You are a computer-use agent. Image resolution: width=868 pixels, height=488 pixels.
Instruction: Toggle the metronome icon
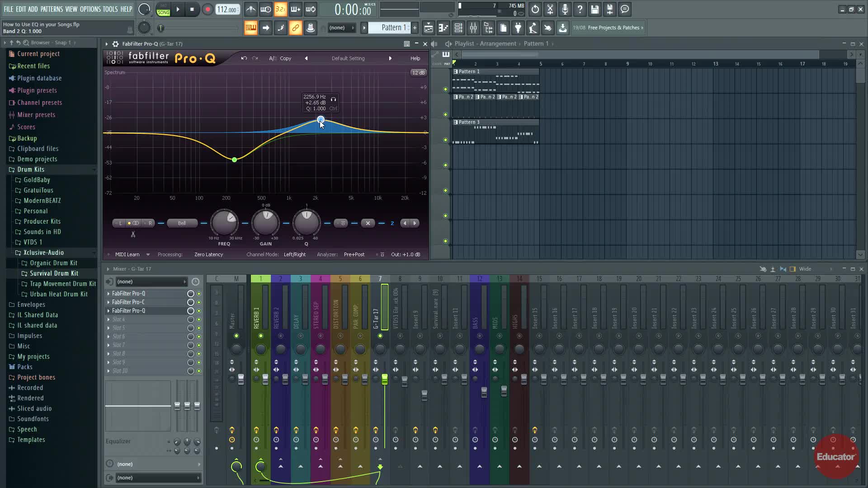tap(251, 9)
